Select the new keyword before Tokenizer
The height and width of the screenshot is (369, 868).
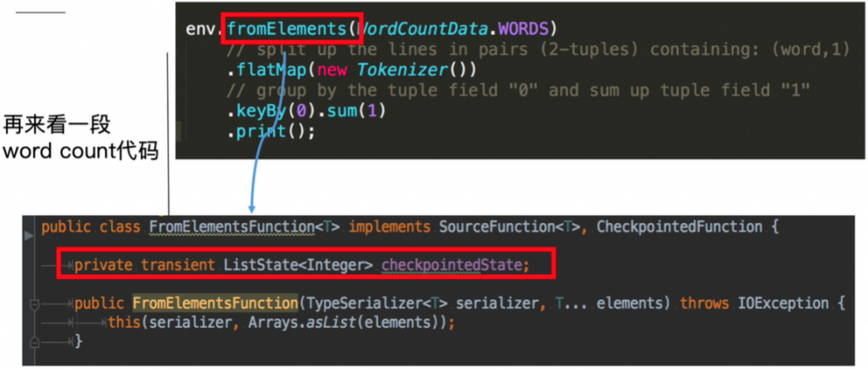point(332,70)
